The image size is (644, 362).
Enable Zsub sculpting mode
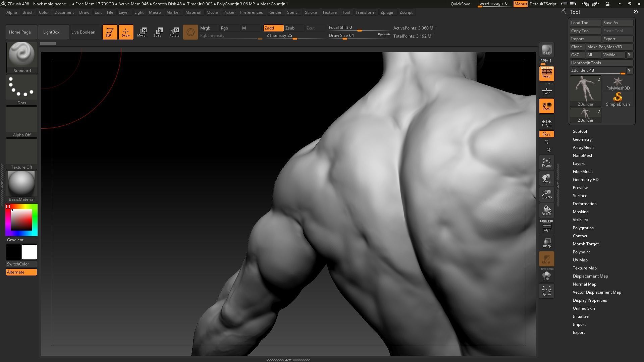pyautogui.click(x=290, y=28)
